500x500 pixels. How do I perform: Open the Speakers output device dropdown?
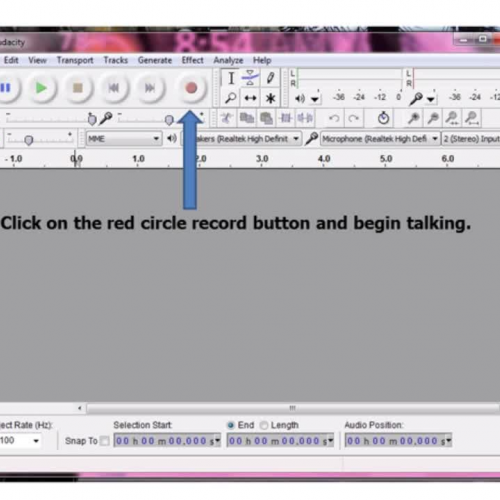(x=241, y=139)
